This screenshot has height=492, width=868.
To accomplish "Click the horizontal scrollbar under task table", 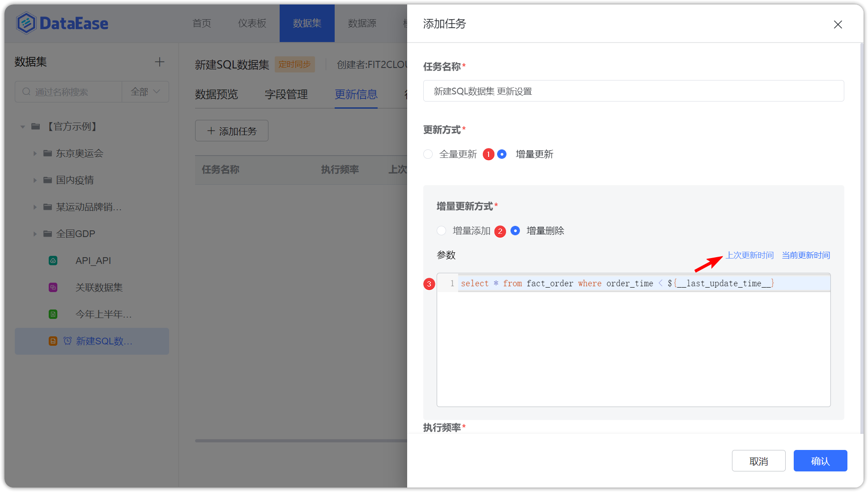I will (x=301, y=441).
